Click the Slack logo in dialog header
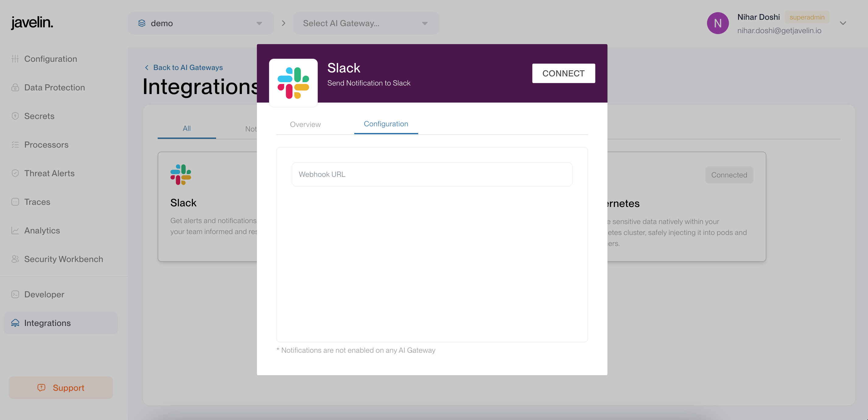Viewport: 868px width, 420px height. [x=293, y=83]
